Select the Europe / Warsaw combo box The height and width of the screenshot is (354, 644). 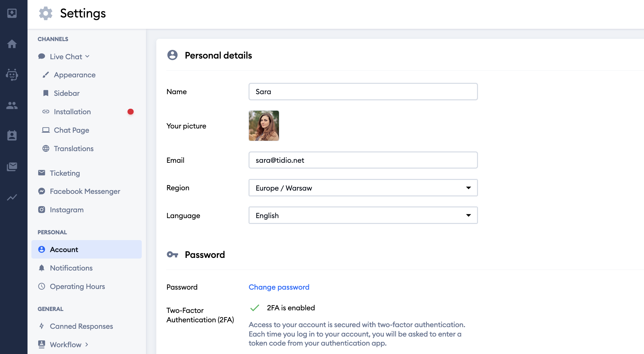pos(363,188)
